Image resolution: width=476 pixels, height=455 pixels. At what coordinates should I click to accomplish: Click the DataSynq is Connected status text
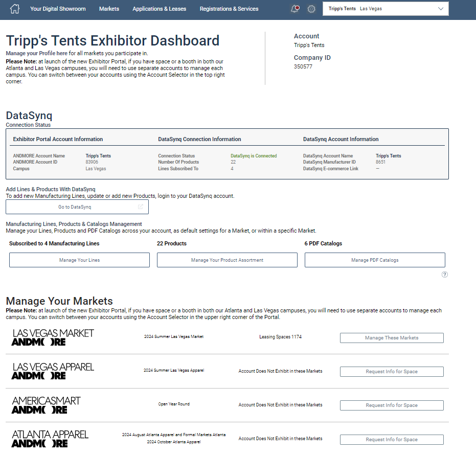tap(254, 156)
